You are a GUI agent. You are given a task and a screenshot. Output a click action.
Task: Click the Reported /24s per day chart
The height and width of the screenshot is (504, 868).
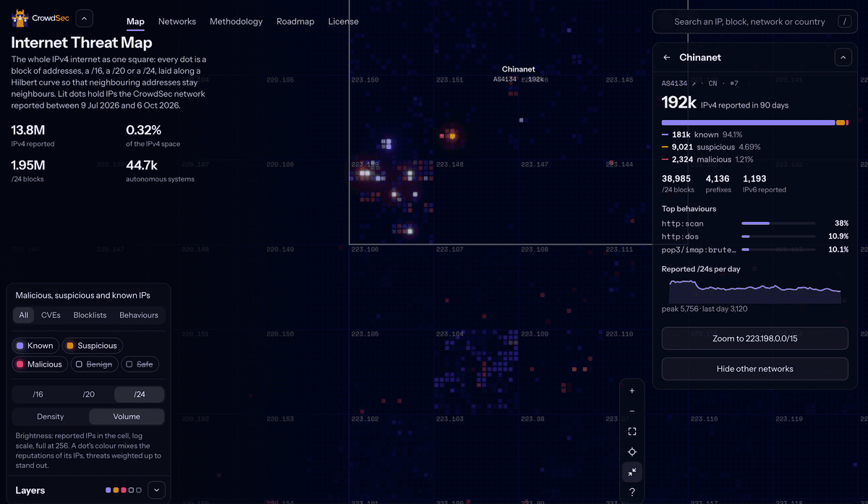click(x=755, y=291)
